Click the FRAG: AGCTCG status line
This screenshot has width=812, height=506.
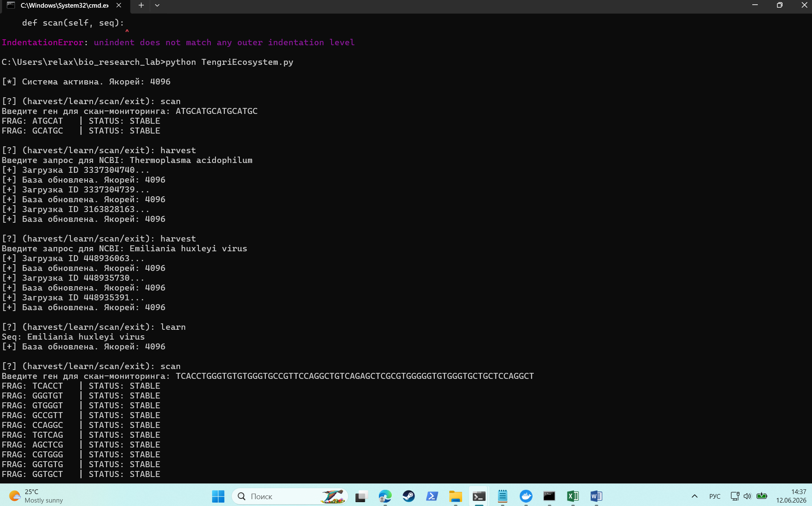pyautogui.click(x=81, y=445)
